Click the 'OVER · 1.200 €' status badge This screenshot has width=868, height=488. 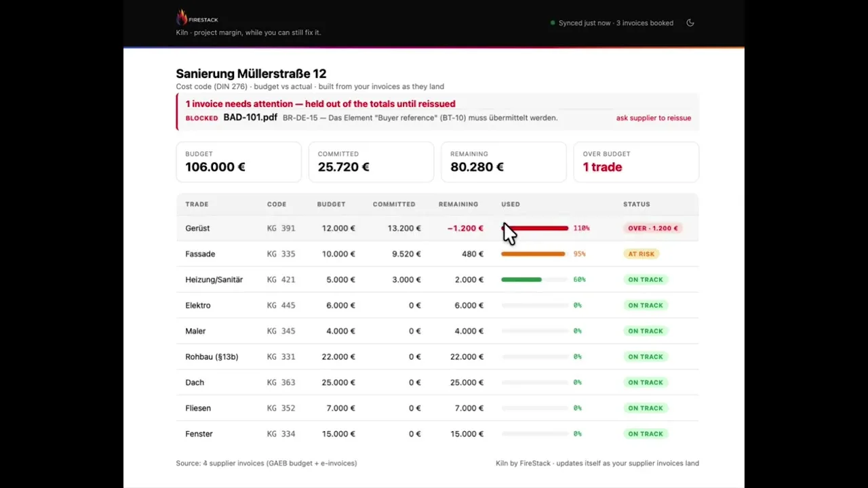(652, 228)
